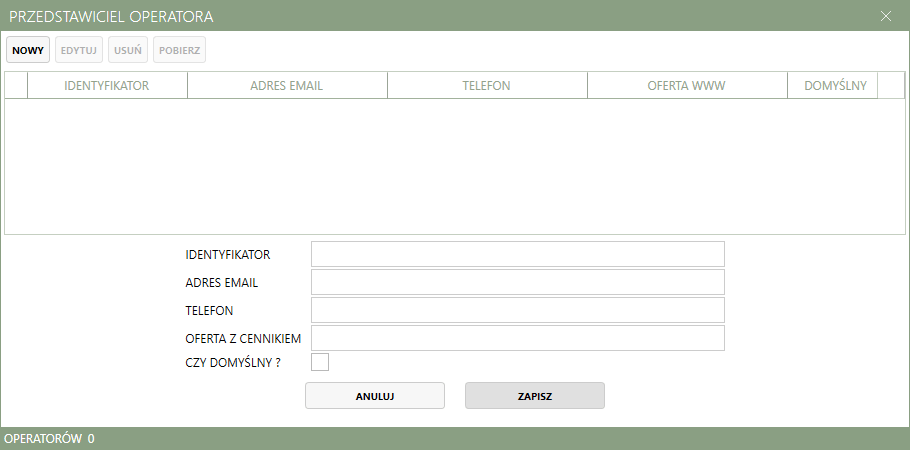This screenshot has width=910, height=450.
Task: Click the NOWY toolbar button
Action: click(28, 49)
